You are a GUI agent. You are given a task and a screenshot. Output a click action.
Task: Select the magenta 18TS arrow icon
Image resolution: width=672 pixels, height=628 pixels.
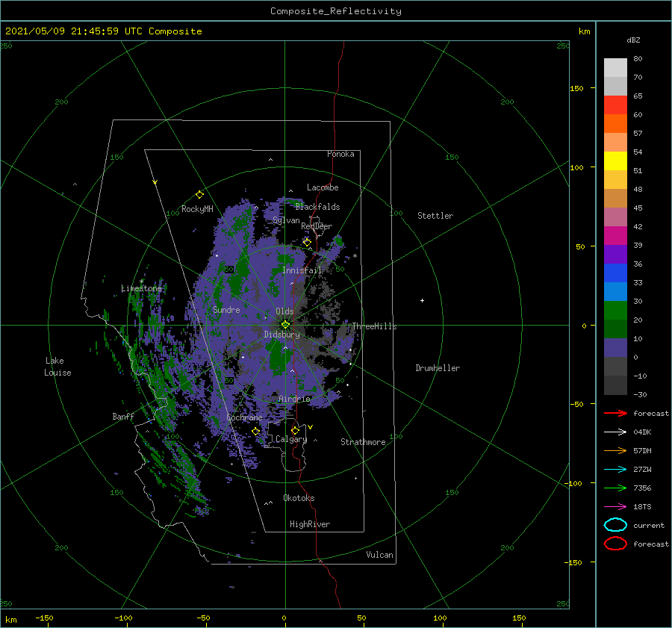coord(615,506)
